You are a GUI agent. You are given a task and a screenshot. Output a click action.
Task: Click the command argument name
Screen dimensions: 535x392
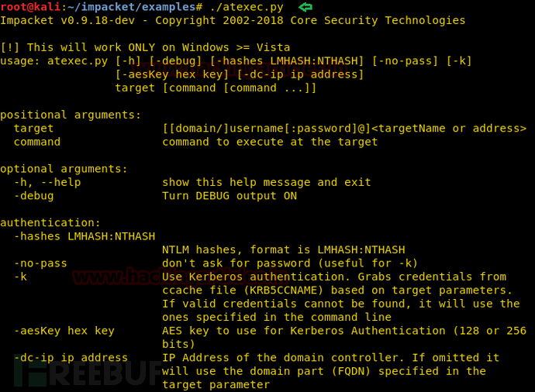37,142
